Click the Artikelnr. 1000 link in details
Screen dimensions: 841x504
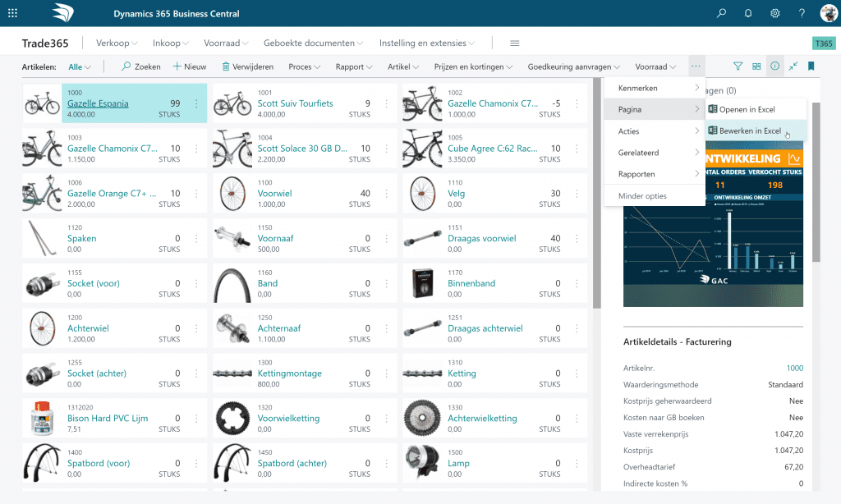pyautogui.click(x=795, y=368)
